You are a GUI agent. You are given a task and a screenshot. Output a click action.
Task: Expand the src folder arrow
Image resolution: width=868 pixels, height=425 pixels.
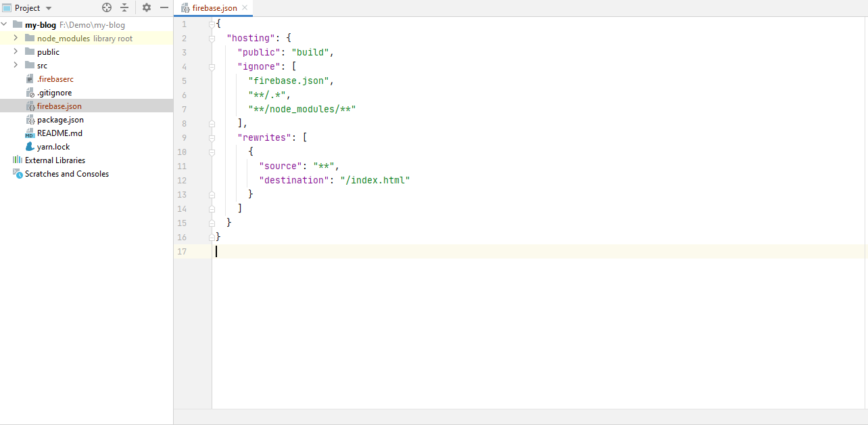[x=16, y=66]
